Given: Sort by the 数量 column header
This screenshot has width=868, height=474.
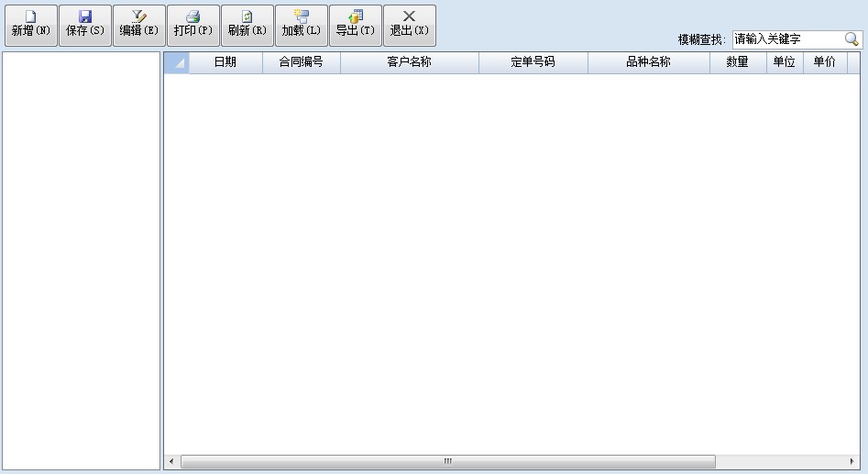Looking at the screenshot, I should tap(737, 62).
